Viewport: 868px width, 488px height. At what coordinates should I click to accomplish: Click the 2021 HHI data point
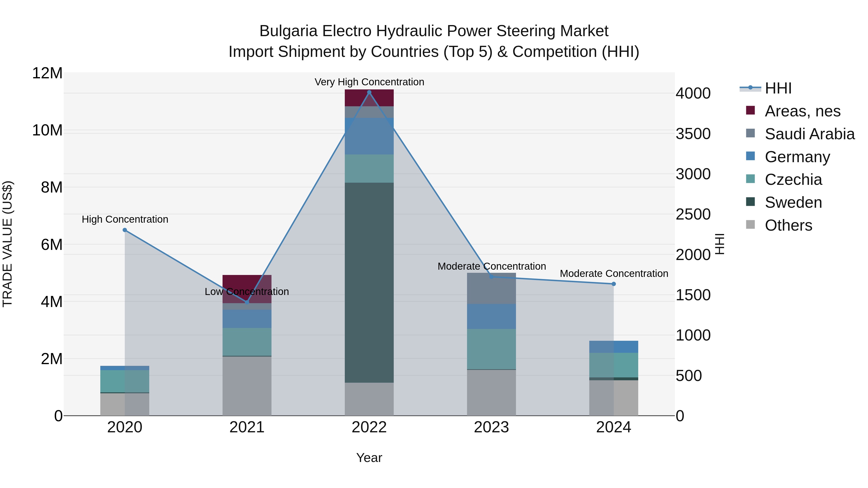coord(247,302)
